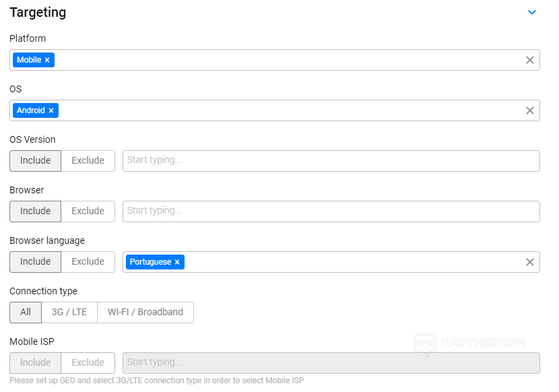Focus the OS Version input field
This screenshot has height=392, width=559.
(x=330, y=160)
